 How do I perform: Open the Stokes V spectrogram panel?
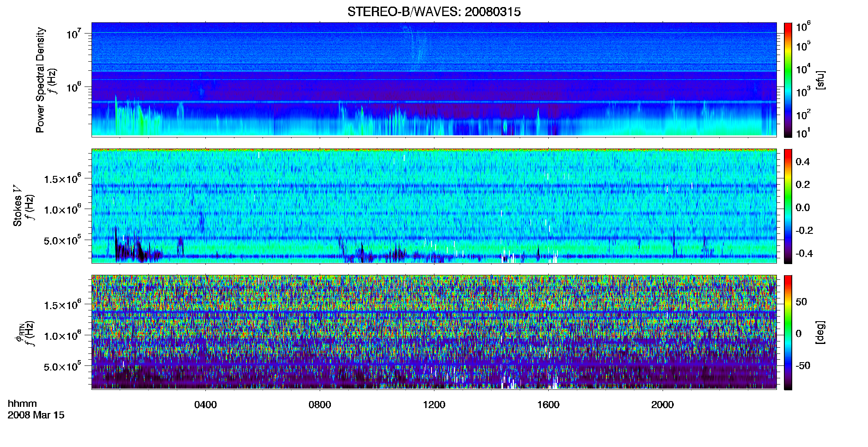(x=434, y=206)
